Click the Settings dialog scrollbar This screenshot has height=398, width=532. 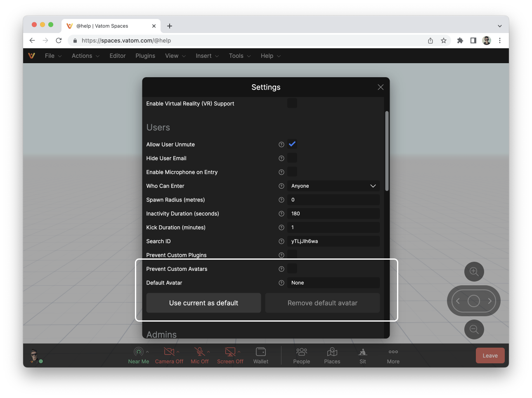387,151
